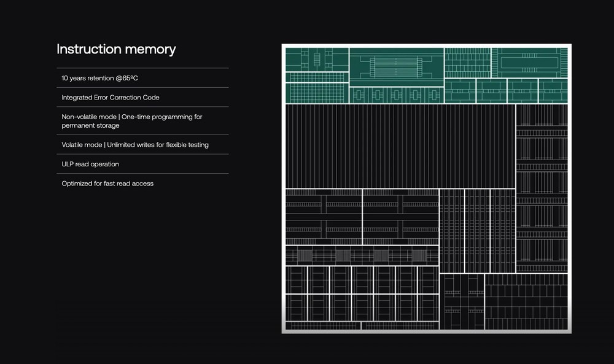The width and height of the screenshot is (614, 364).
Task: Click the green fine-grid block right of center
Action: tap(467, 62)
